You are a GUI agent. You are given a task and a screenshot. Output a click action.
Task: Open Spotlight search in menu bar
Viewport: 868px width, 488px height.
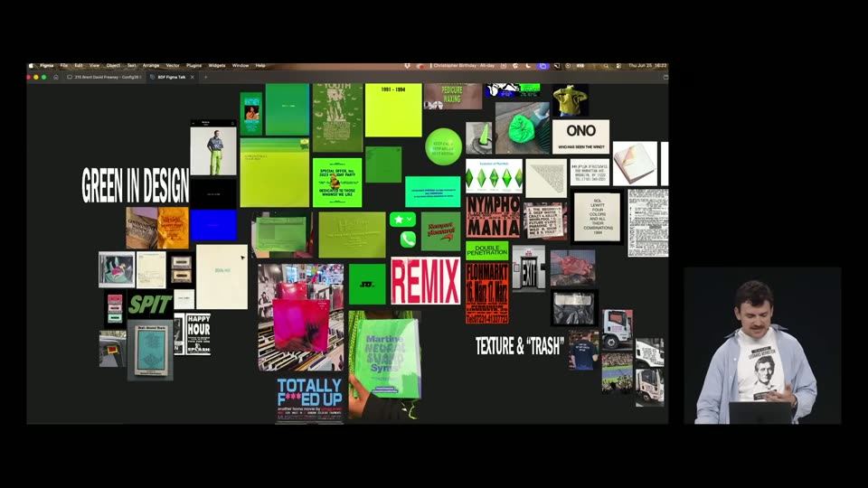point(606,65)
